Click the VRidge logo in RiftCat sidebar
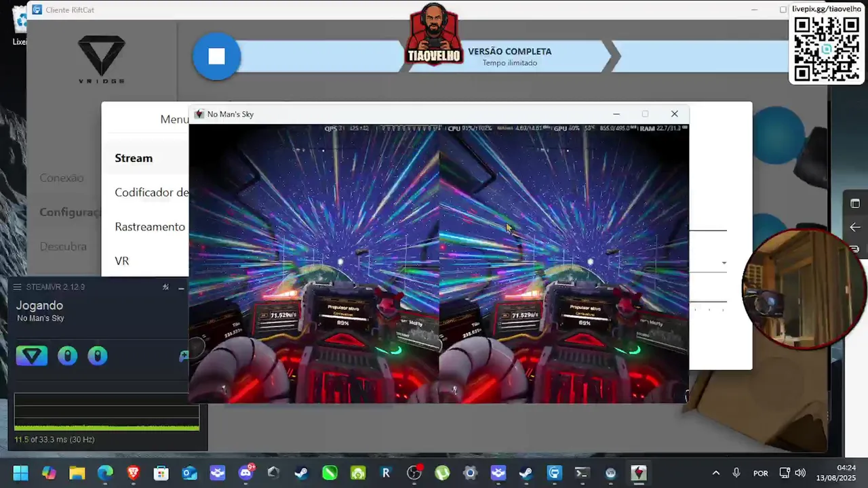Viewport: 868px width, 488px height. pos(102,60)
